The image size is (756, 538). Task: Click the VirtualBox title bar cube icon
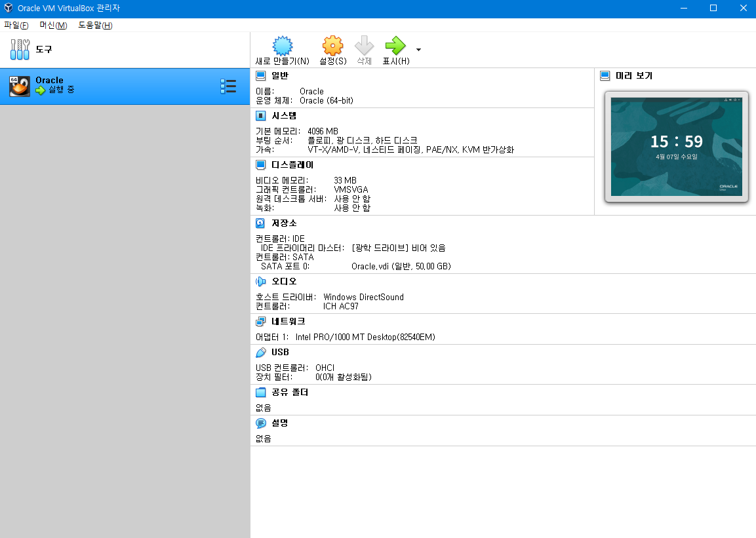point(9,8)
